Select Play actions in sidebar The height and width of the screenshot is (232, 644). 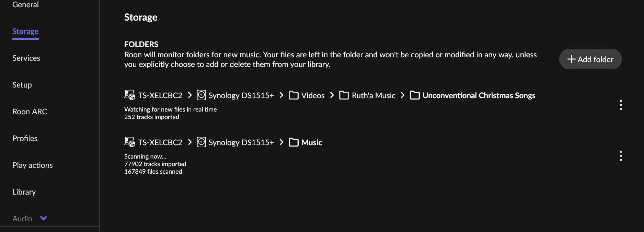pos(33,165)
